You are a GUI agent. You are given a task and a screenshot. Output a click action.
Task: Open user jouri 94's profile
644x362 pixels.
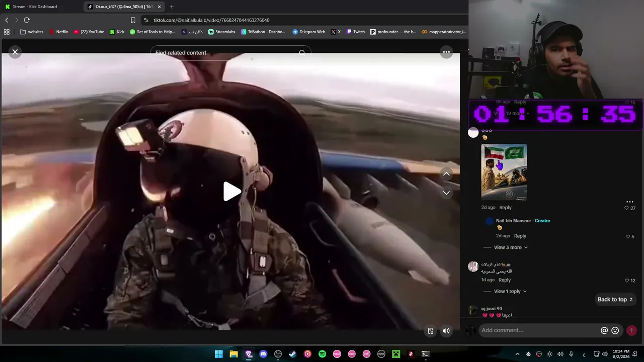point(492,309)
